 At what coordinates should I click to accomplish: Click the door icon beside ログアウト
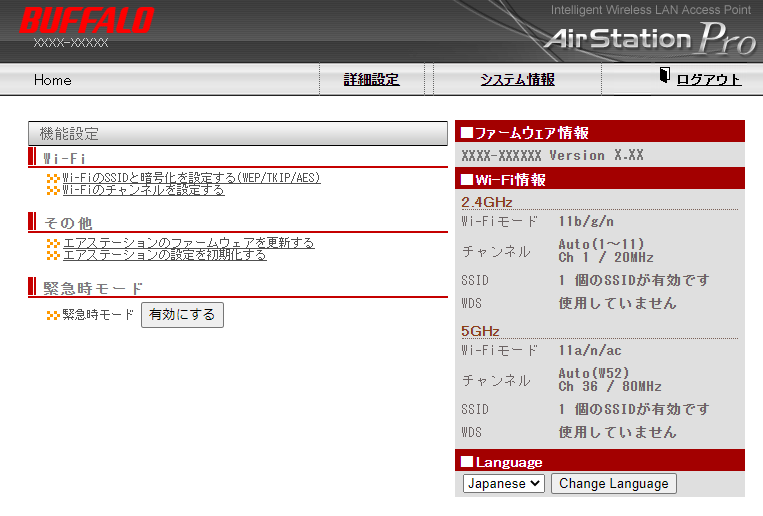tap(664, 78)
